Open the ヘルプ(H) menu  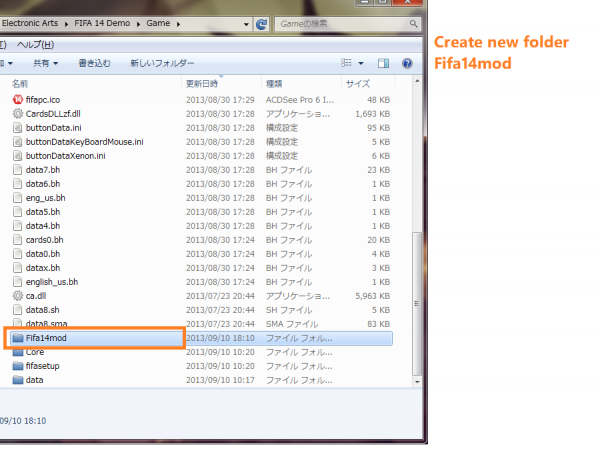point(29,44)
